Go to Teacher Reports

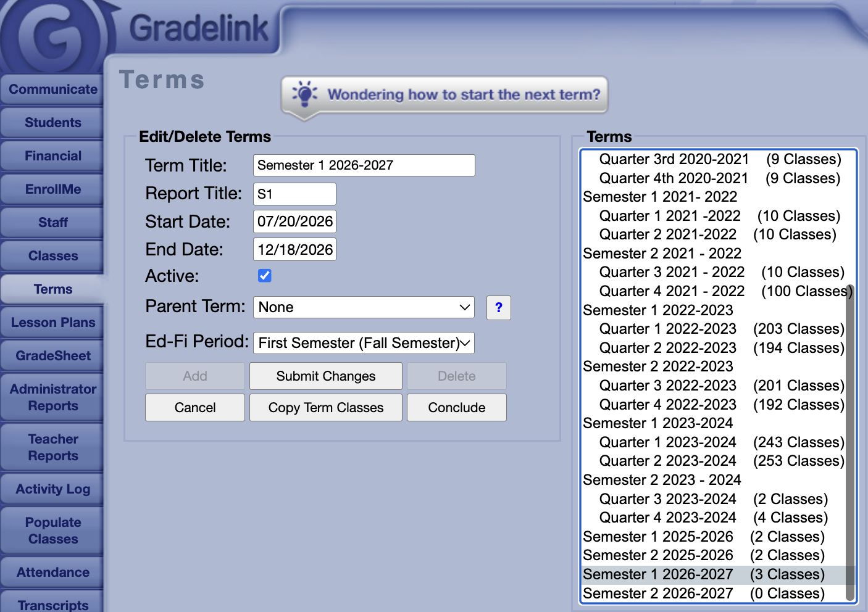(52, 447)
